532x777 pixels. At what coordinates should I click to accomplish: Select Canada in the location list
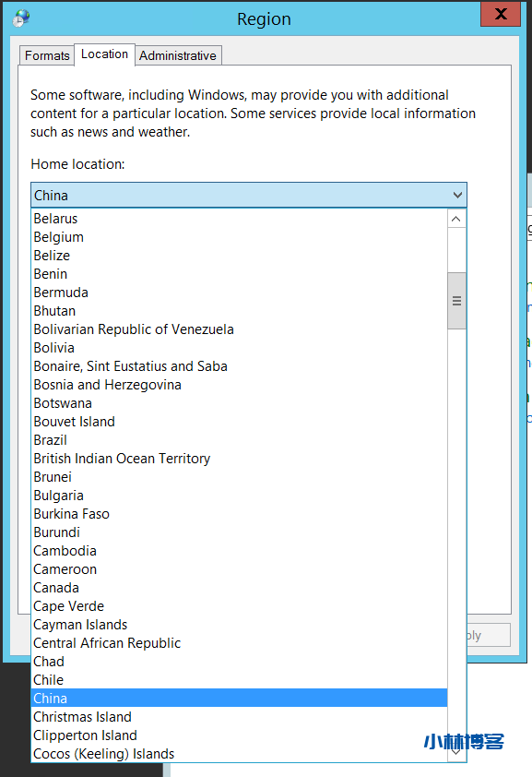point(239,588)
